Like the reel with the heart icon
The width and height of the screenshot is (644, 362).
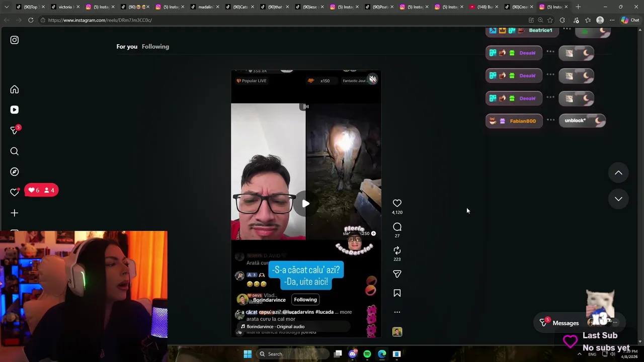tap(397, 203)
